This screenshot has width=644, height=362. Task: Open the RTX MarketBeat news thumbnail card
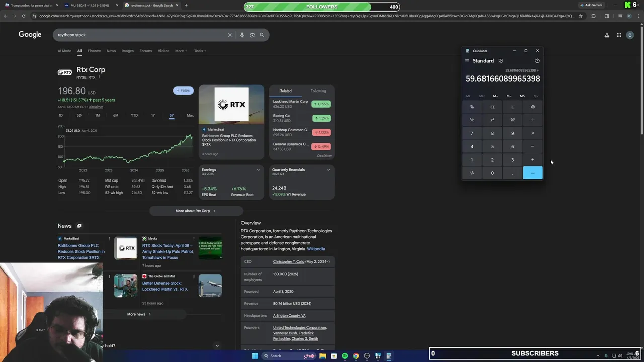point(231,122)
